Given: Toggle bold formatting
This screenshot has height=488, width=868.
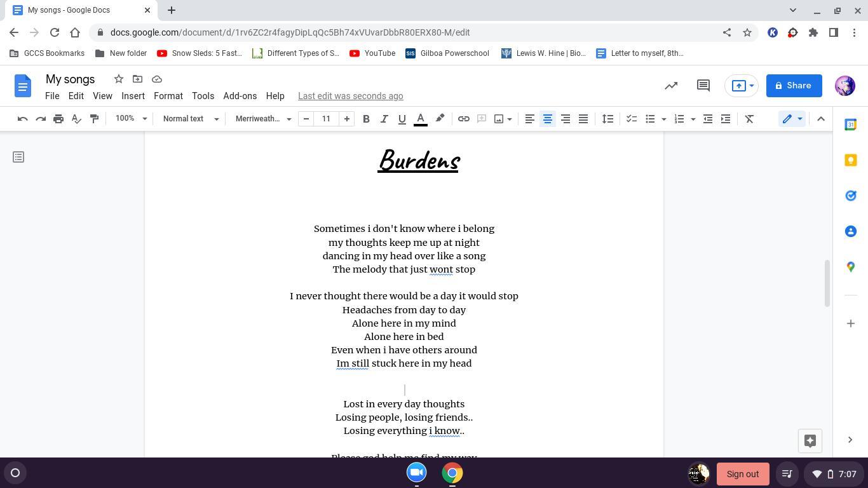Looking at the screenshot, I should coord(366,119).
